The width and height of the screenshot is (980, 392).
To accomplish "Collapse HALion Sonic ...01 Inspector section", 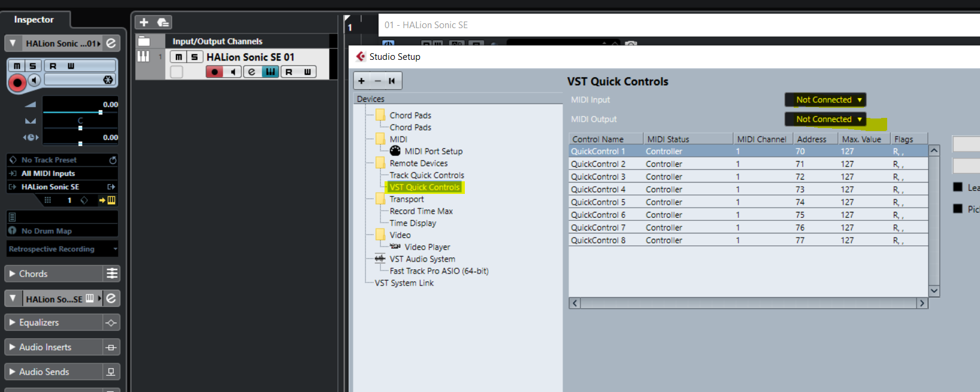I will pyautogui.click(x=13, y=43).
